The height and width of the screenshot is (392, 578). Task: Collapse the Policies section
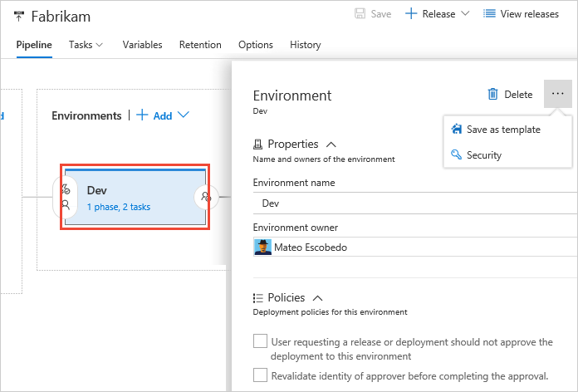[318, 297]
